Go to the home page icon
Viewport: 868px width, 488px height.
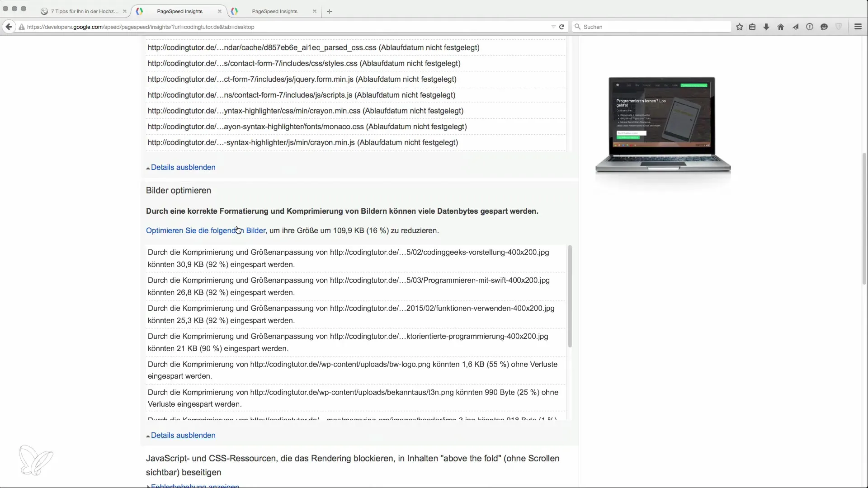pos(781,27)
